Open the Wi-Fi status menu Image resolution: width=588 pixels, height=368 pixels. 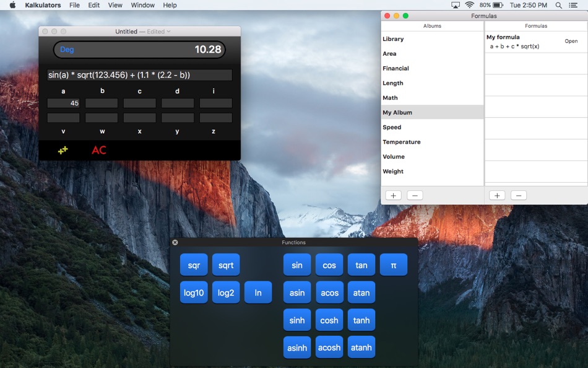coord(470,5)
